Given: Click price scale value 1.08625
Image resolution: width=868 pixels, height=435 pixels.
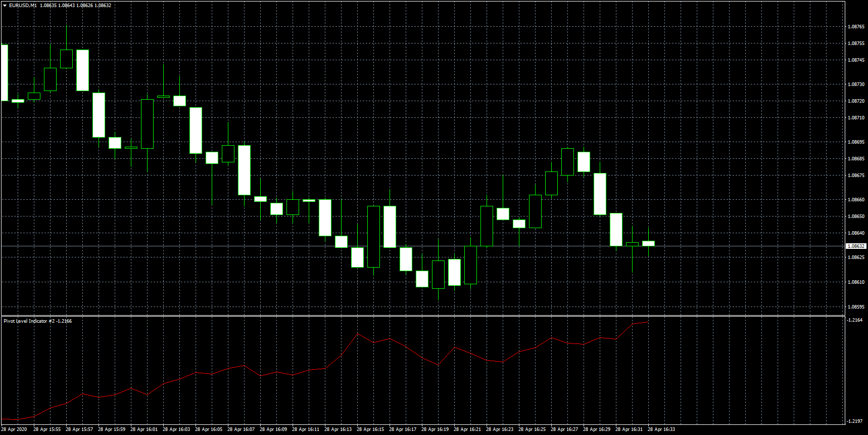Looking at the screenshot, I should click(856, 257).
